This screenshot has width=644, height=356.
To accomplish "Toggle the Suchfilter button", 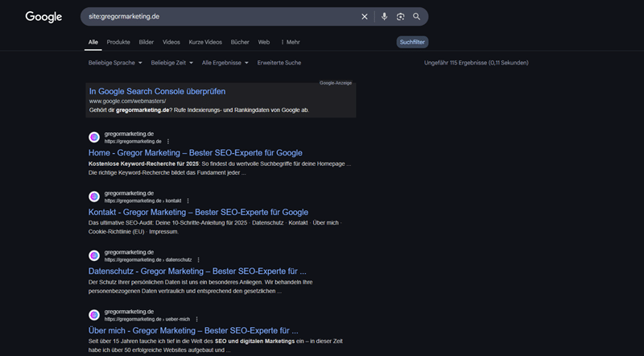I will (x=412, y=42).
